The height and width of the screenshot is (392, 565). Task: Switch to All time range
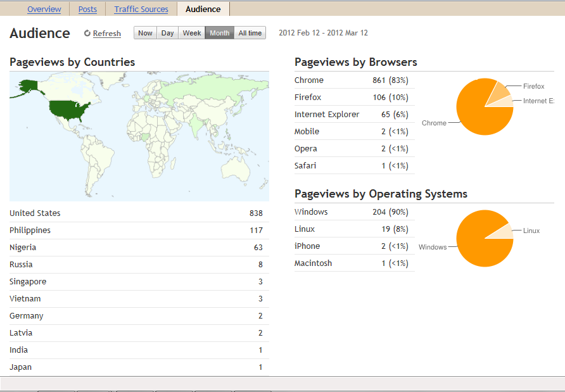point(250,33)
